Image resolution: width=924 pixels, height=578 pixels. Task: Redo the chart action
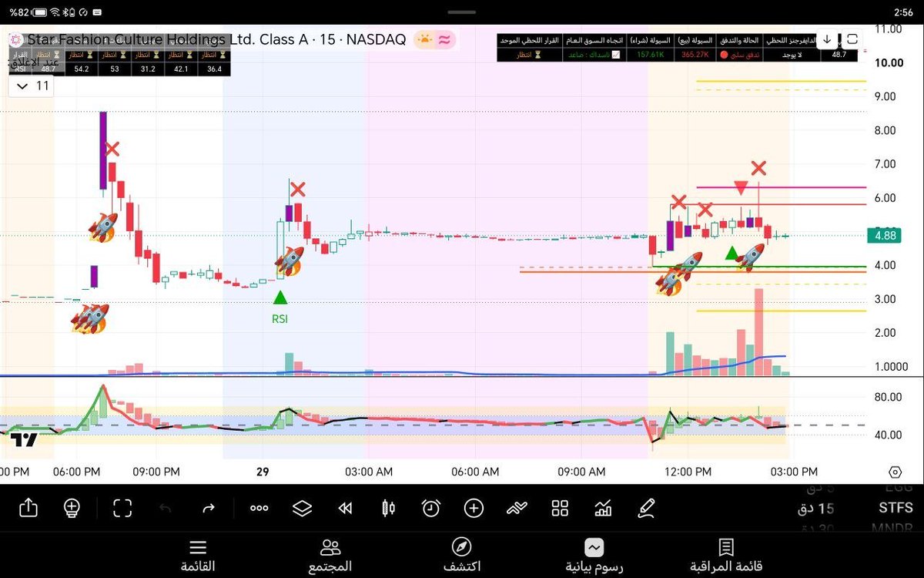(x=208, y=508)
